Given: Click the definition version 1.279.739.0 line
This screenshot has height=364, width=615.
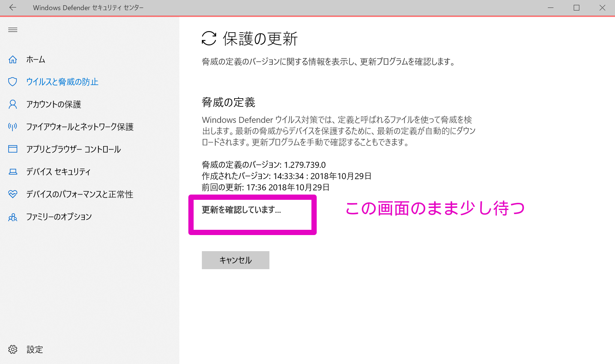Looking at the screenshot, I should click(264, 165).
